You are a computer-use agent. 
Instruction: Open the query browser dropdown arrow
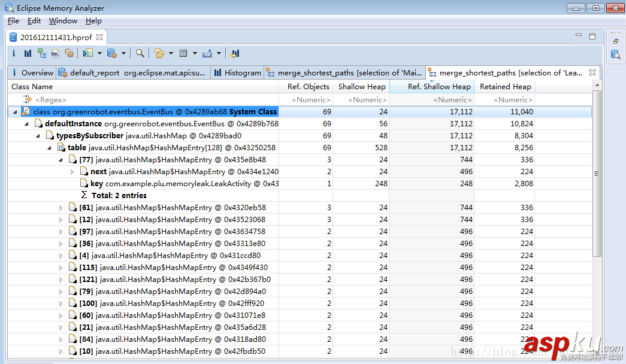[123, 53]
